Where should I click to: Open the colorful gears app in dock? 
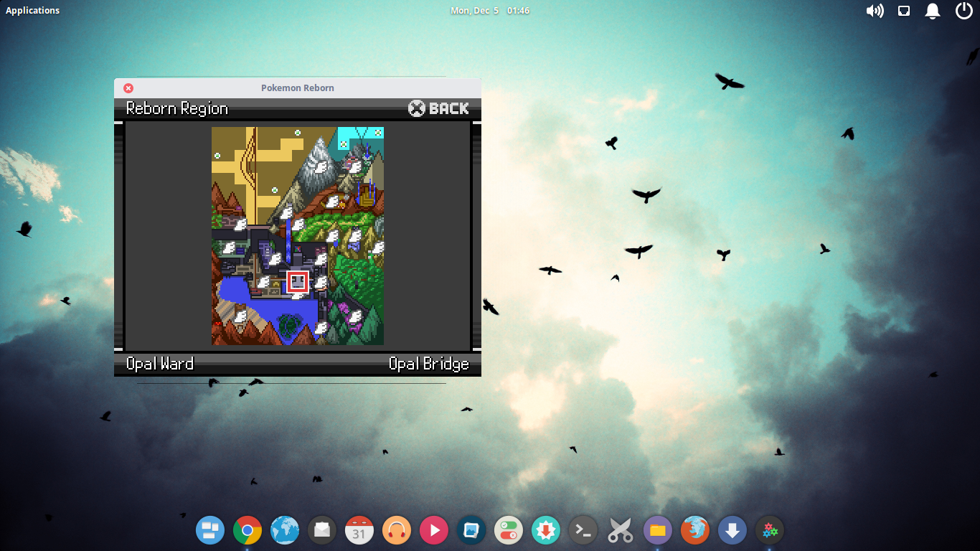point(770,531)
